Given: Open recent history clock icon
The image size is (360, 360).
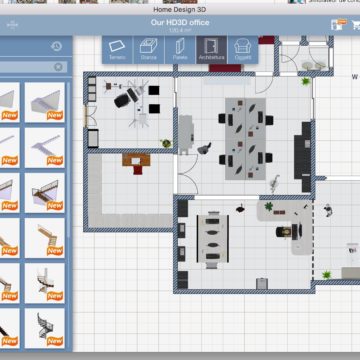Looking at the screenshot, I should click(x=57, y=46).
